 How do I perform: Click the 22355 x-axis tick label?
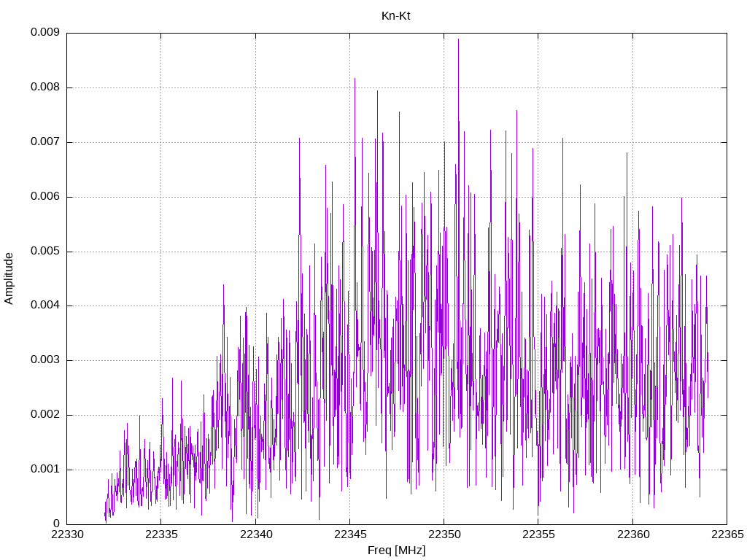[539, 534]
